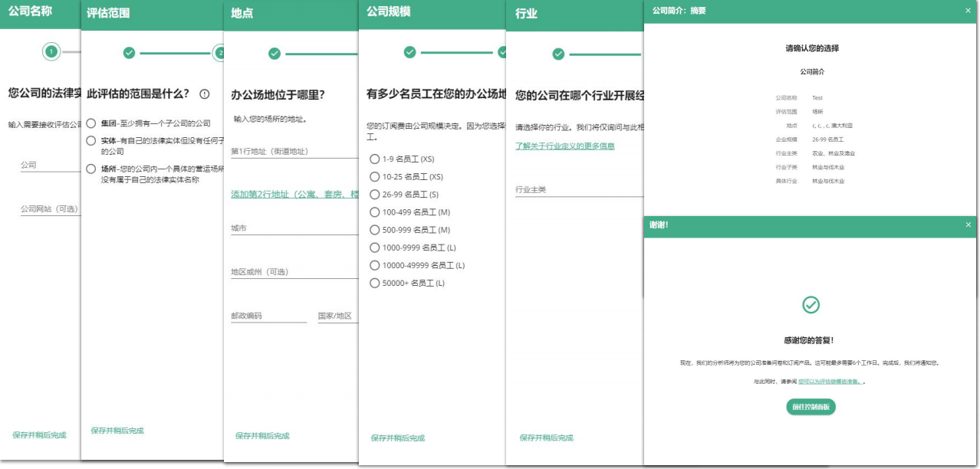Click the progress line between steps on 评估范围 panel
This screenshot has width=980, height=469.
point(176,53)
